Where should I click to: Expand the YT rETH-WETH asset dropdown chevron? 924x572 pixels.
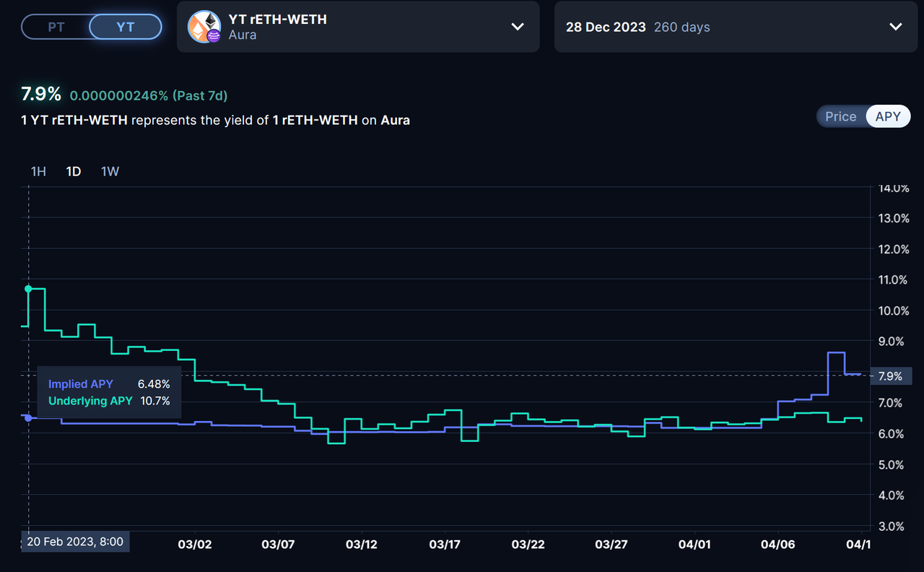click(518, 27)
